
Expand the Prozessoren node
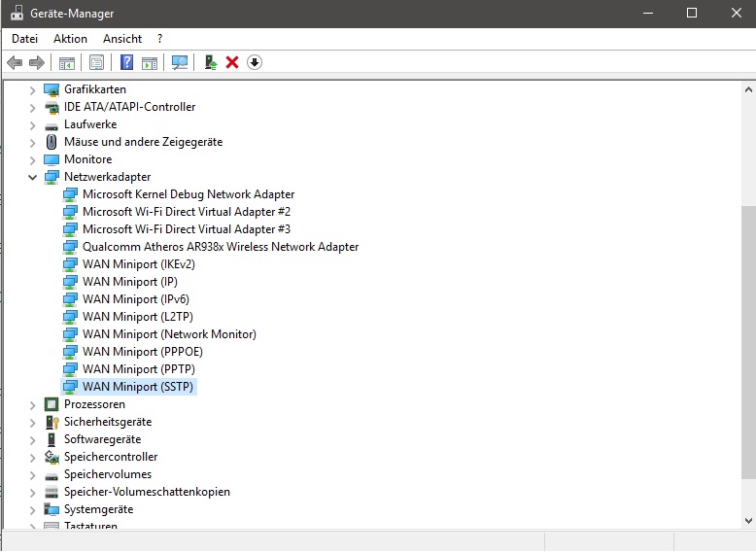point(32,405)
